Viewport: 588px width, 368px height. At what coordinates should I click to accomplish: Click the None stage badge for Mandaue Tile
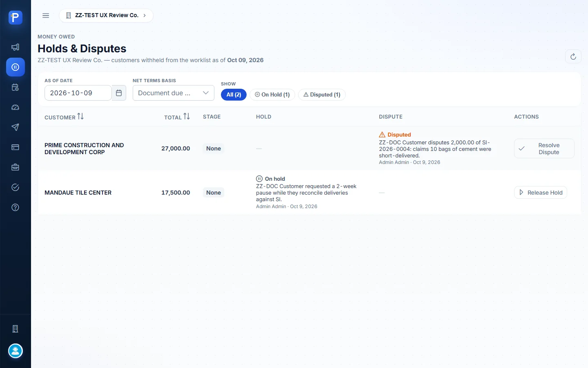coord(214,193)
